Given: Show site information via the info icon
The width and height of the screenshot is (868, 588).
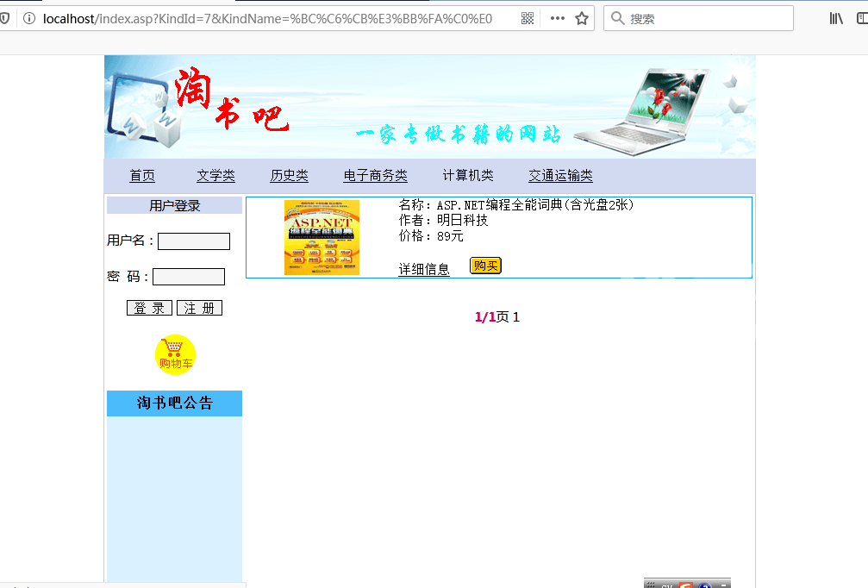Looking at the screenshot, I should 29,18.
